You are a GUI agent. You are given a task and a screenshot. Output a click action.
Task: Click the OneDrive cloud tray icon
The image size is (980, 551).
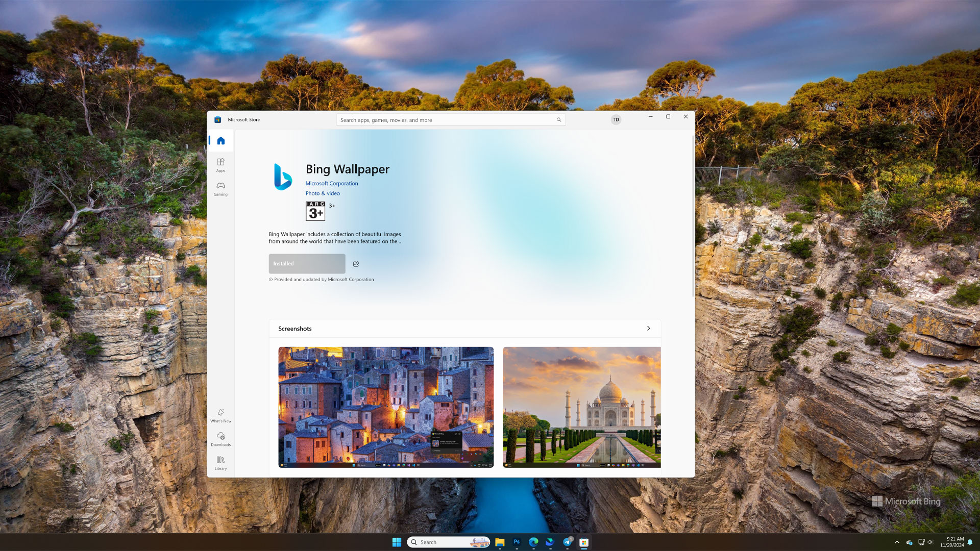pyautogui.click(x=909, y=542)
